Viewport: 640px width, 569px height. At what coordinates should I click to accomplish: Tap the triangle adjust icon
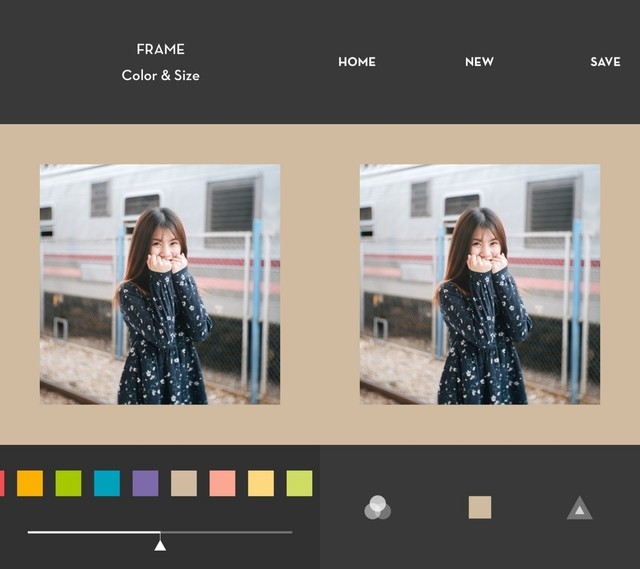click(580, 508)
